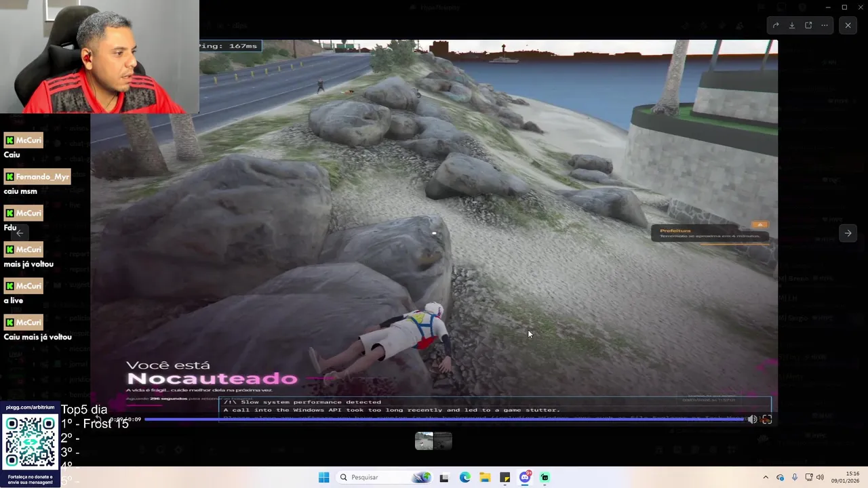Open the media in browser icon

pos(808,25)
